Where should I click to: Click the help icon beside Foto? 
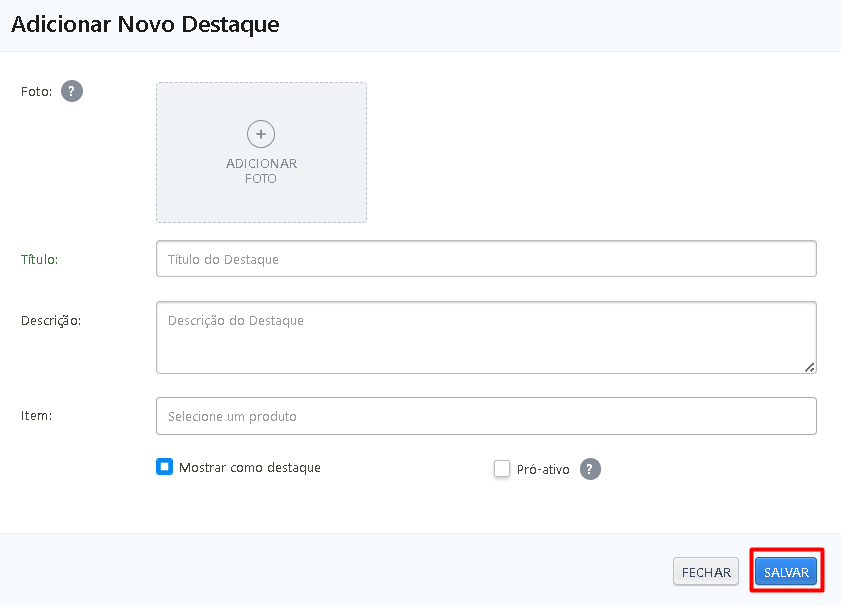pyautogui.click(x=71, y=91)
